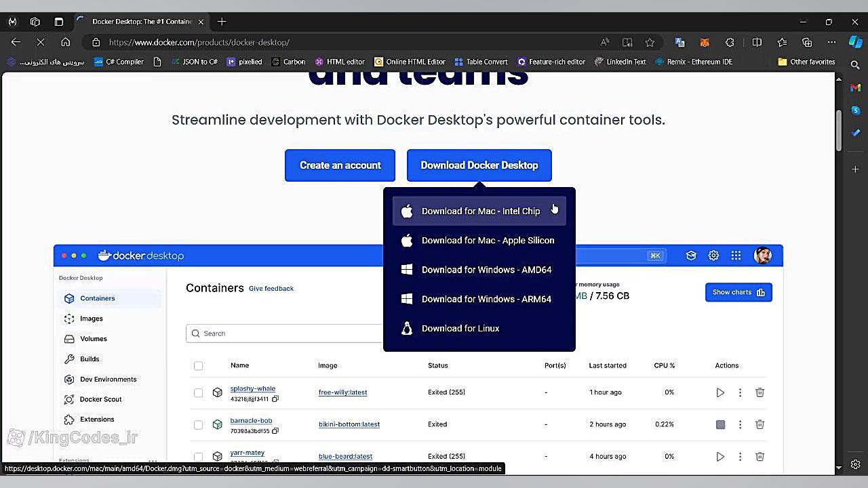Start the splashy-whale container

720,392
